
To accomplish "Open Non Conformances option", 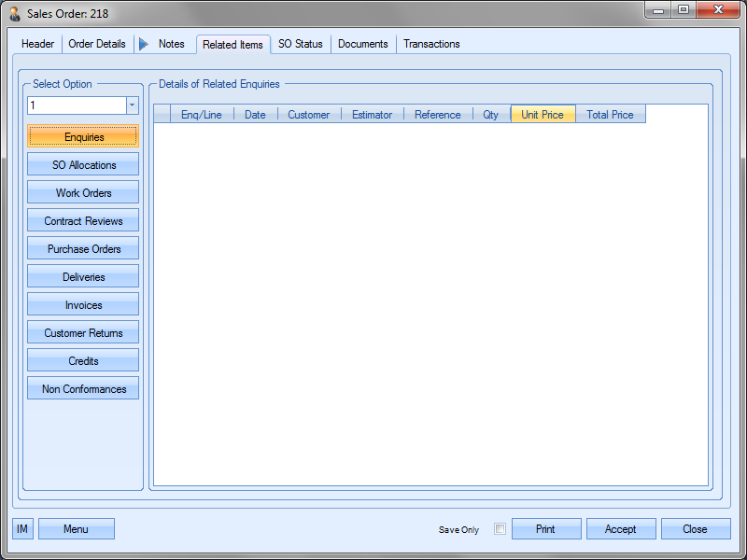I will point(84,389).
